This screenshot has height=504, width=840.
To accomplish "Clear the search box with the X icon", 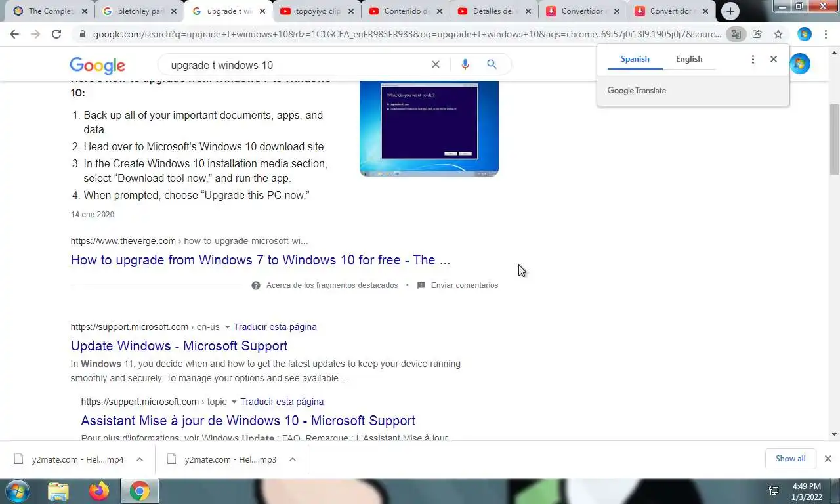I will (x=436, y=64).
